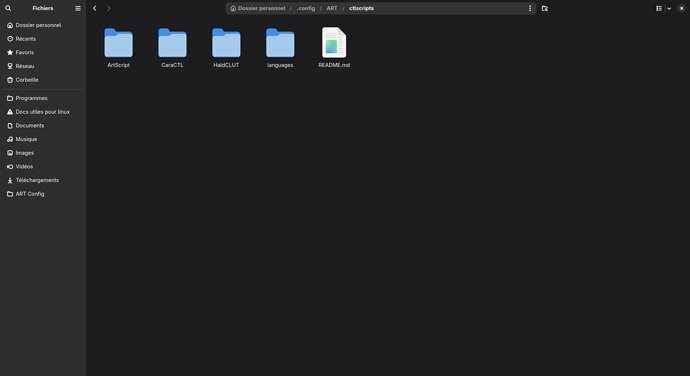Go forward with the forward arrow

109,8
